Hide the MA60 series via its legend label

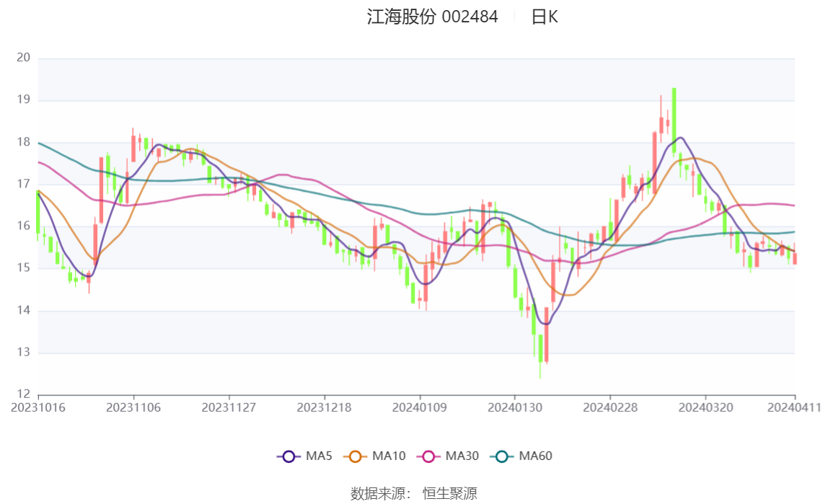[x=536, y=456]
